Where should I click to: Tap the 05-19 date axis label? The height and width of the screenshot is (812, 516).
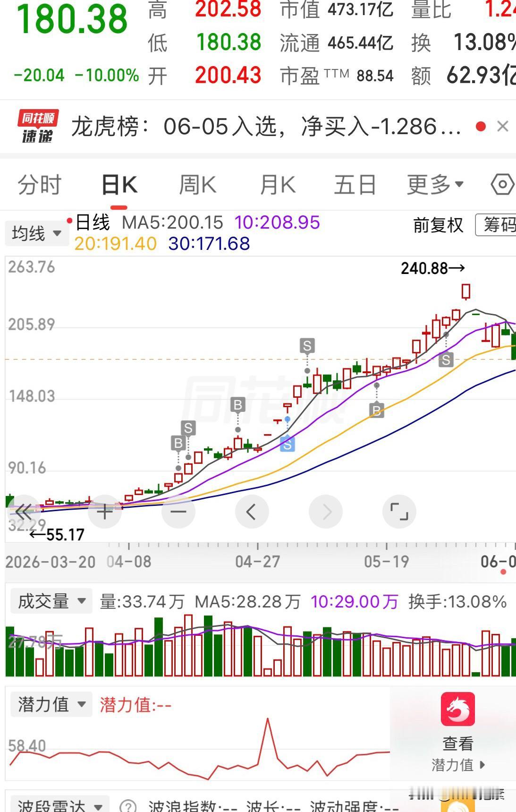click(386, 562)
